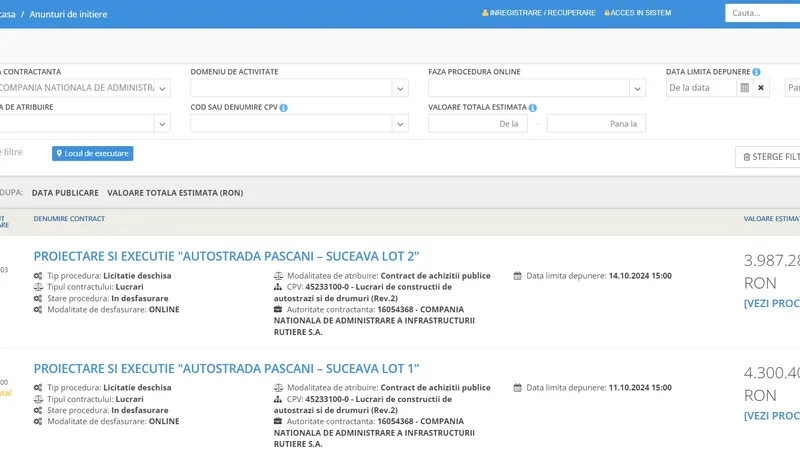Show info for Data Limita Depunere

(x=756, y=72)
